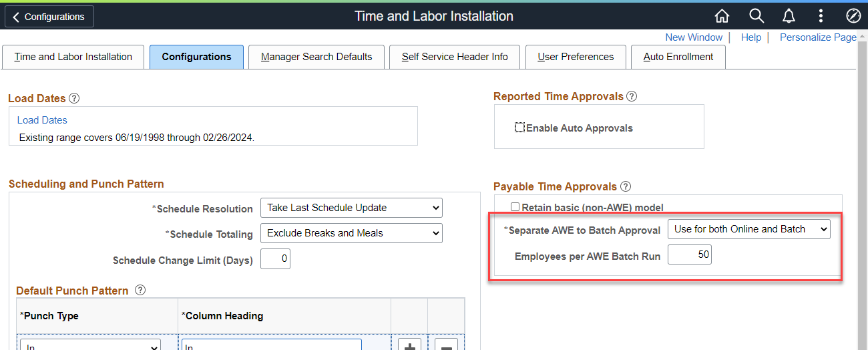Image resolution: width=868 pixels, height=350 pixels.
Task: Click the Configurations back button
Action: tap(49, 17)
